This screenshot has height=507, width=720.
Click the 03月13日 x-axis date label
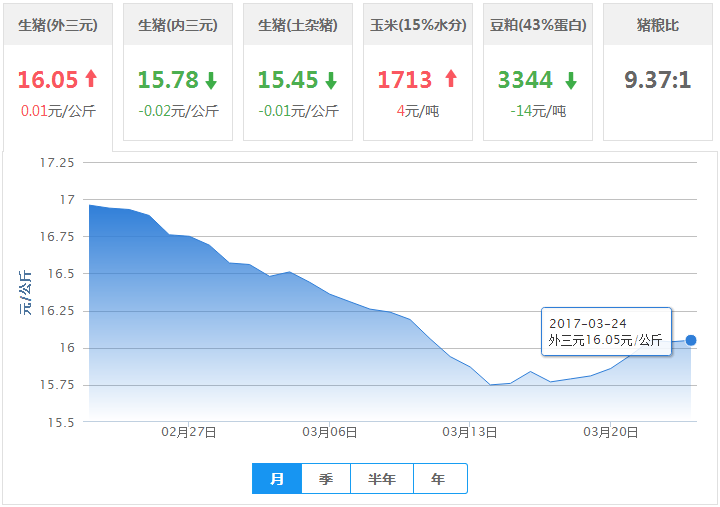pos(470,432)
